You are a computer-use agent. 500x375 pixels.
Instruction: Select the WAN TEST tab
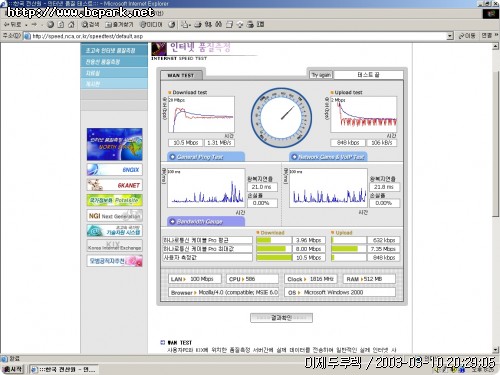[x=181, y=75]
